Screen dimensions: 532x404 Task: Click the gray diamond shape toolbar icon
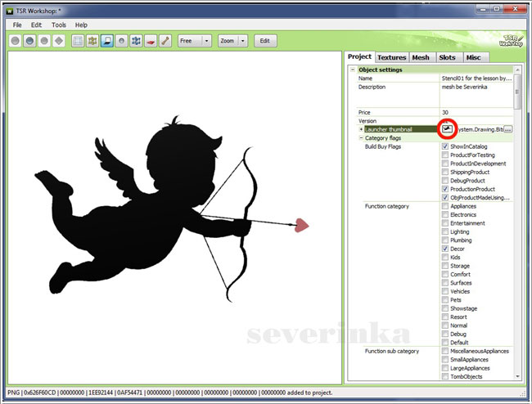59,40
